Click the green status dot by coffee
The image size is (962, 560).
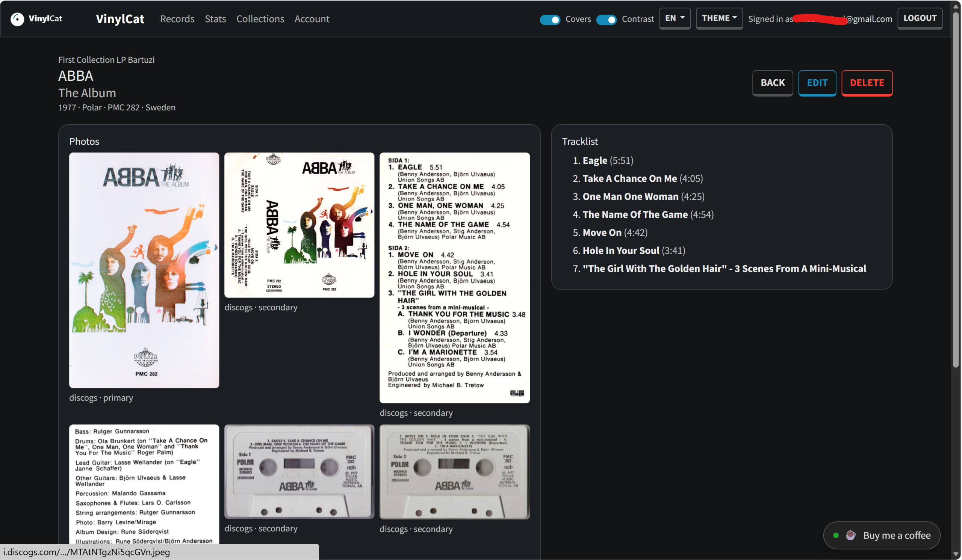836,535
